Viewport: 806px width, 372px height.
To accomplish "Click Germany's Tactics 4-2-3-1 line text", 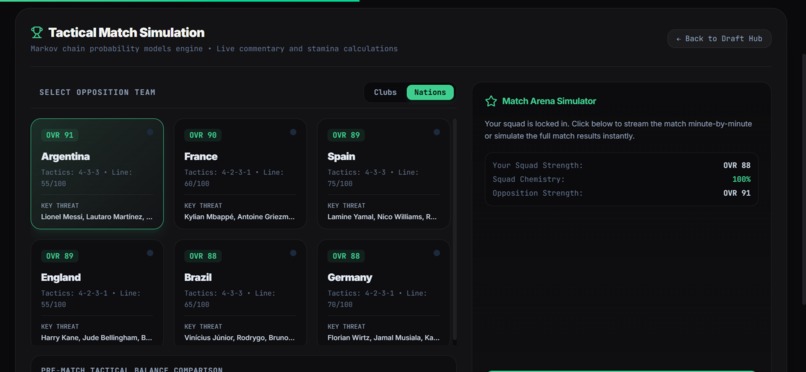I will point(377,299).
